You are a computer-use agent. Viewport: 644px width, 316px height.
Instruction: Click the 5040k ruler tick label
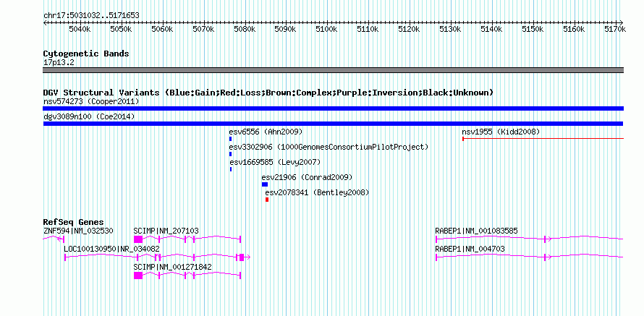point(80,30)
